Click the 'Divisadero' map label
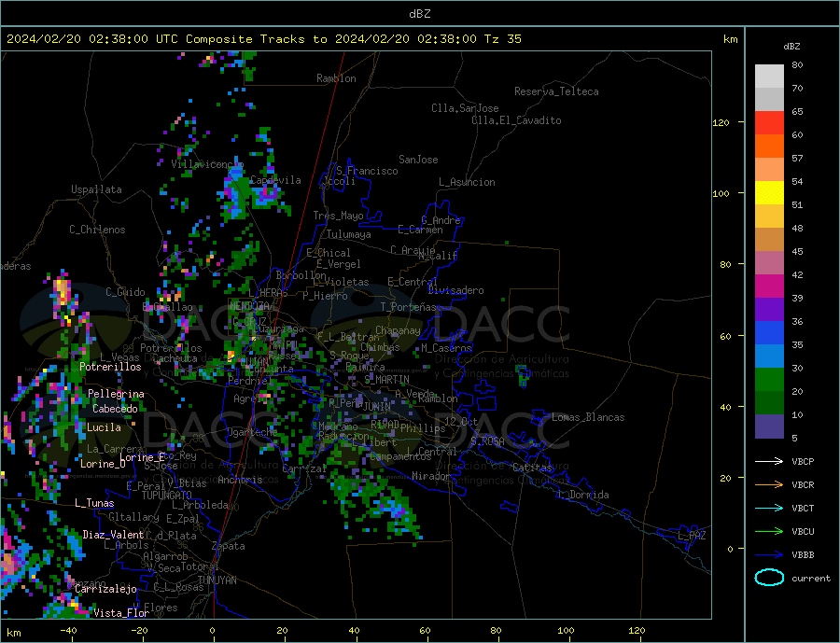The width and height of the screenshot is (840, 643). click(x=455, y=290)
